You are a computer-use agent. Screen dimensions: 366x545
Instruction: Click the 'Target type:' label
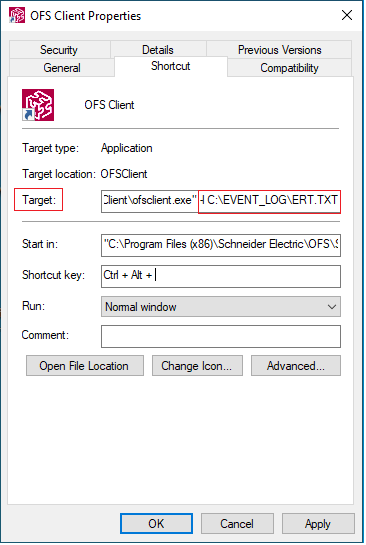pos(51,148)
